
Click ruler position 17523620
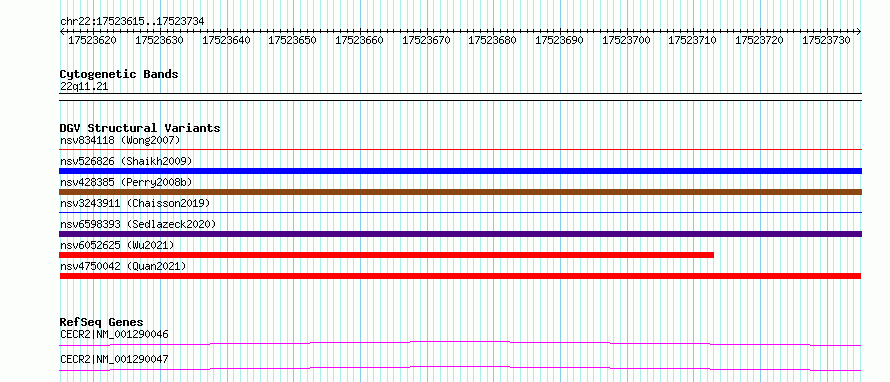pyautogui.click(x=92, y=40)
